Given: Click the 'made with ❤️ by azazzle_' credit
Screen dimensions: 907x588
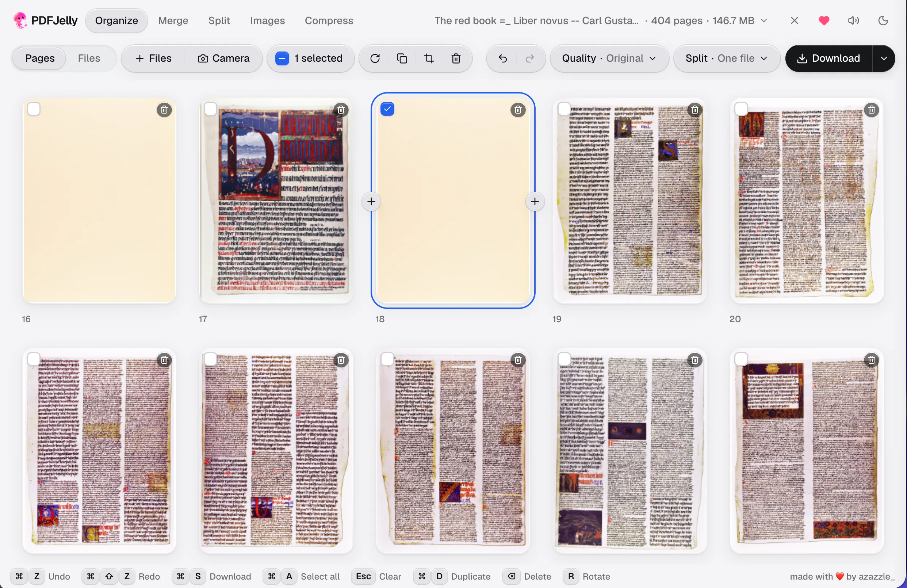Looking at the screenshot, I should (x=842, y=576).
